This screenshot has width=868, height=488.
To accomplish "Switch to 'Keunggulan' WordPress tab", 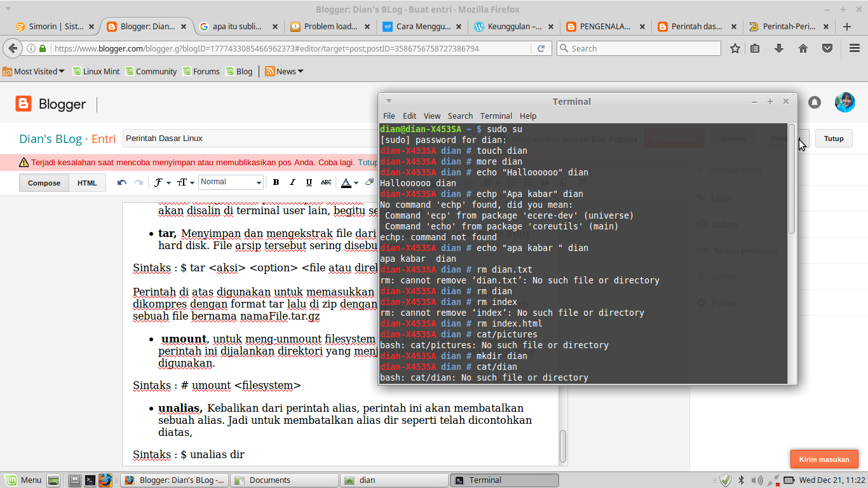I will point(514,27).
